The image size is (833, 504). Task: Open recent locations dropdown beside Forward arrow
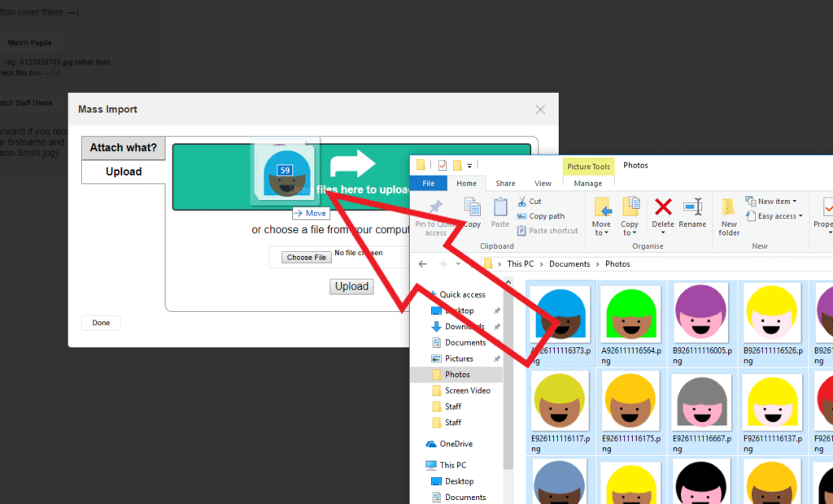pyautogui.click(x=458, y=264)
